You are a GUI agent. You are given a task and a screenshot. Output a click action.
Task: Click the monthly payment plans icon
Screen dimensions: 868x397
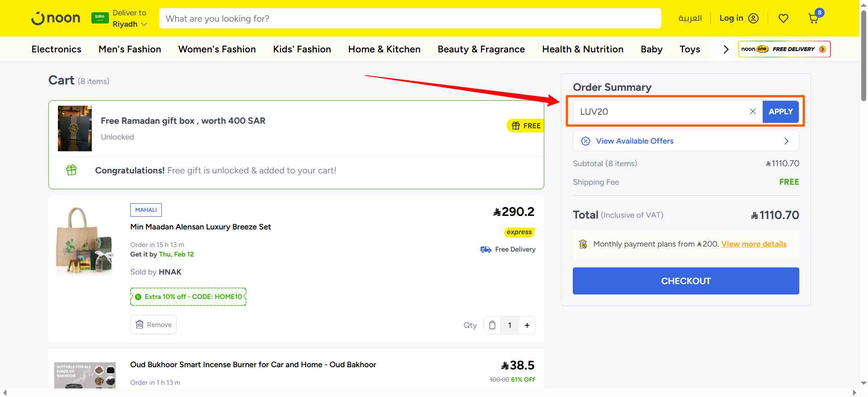tap(583, 244)
